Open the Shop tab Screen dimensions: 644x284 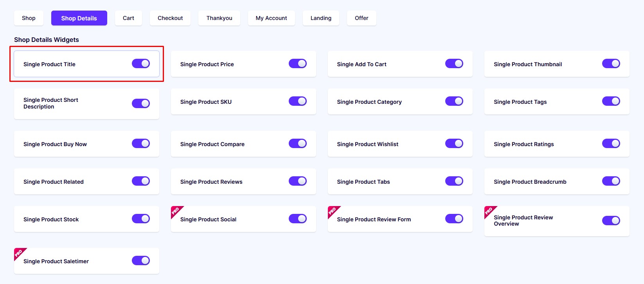(x=29, y=18)
